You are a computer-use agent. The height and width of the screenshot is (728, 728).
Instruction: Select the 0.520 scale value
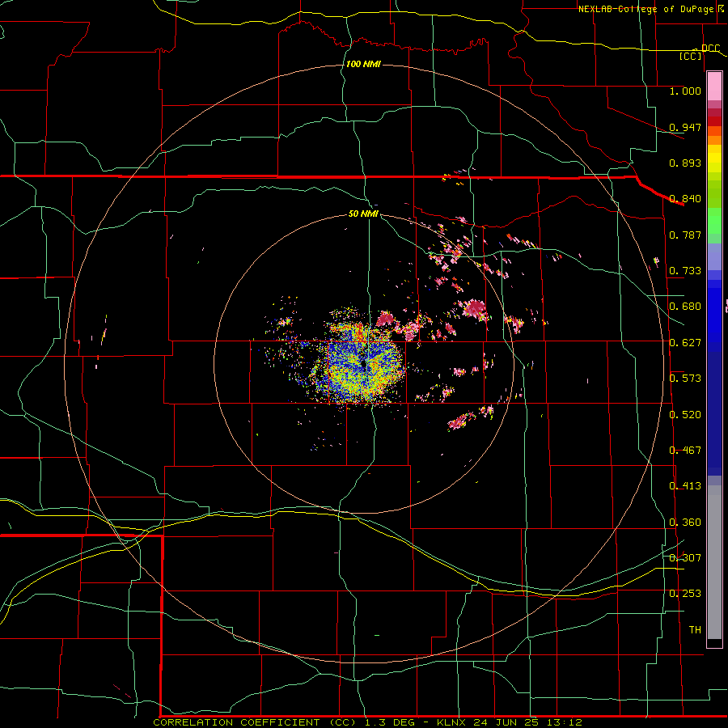pos(685,415)
